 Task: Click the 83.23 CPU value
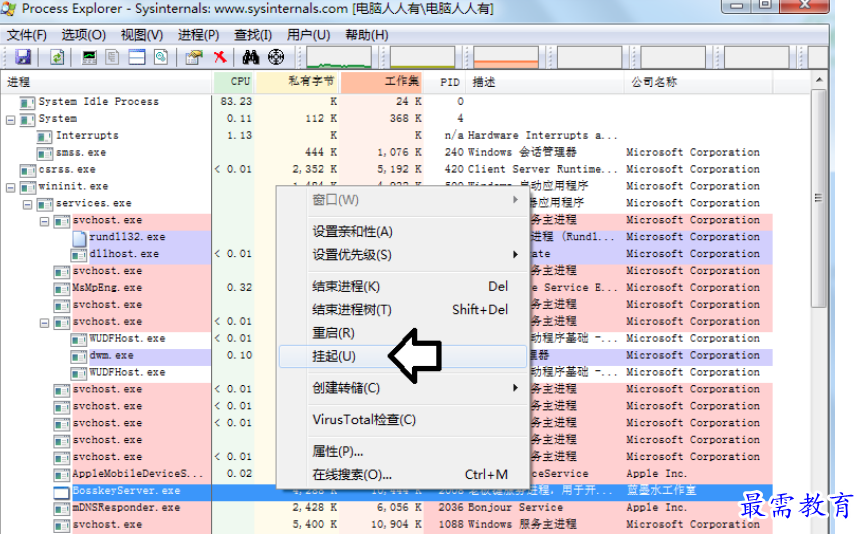point(236,102)
